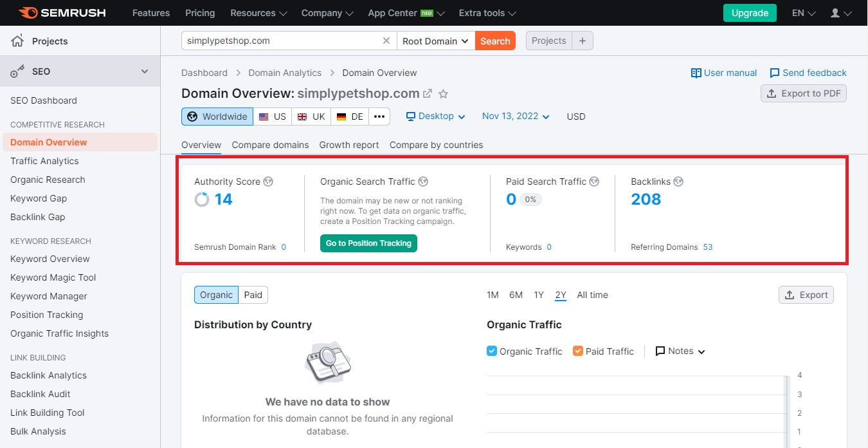
Task: Open Features in the top navigation
Action: coord(150,13)
